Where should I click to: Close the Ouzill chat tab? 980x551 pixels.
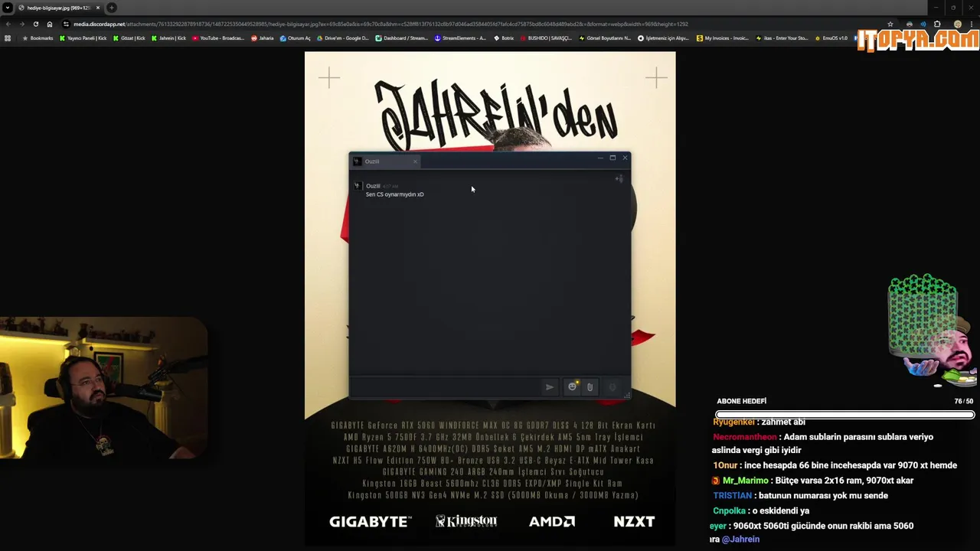click(x=415, y=161)
